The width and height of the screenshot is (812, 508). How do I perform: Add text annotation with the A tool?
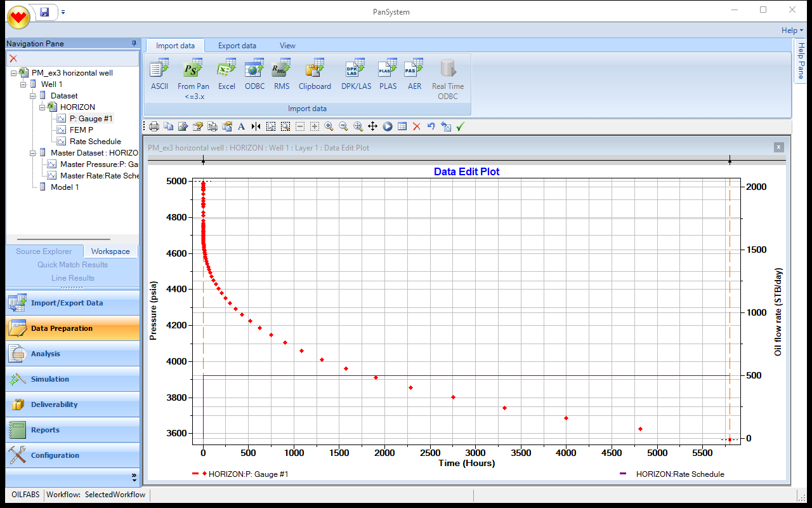click(x=241, y=126)
